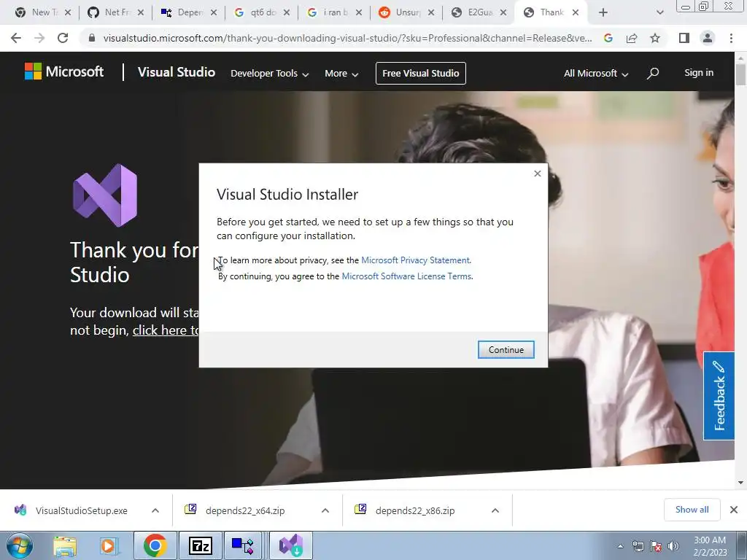The image size is (747, 560).
Task: Click the padlock site info icon
Action: 92,38
